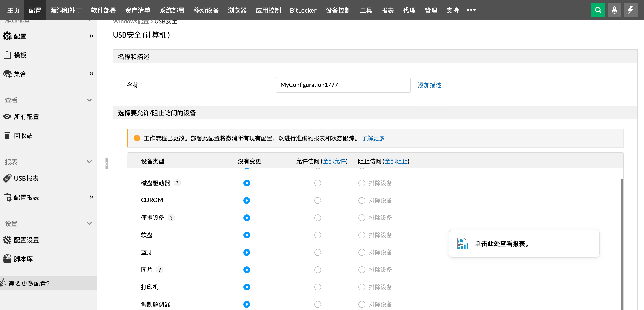Open the 回收站 (recycle bin) icon
This screenshot has width=644, height=310.
point(7,135)
